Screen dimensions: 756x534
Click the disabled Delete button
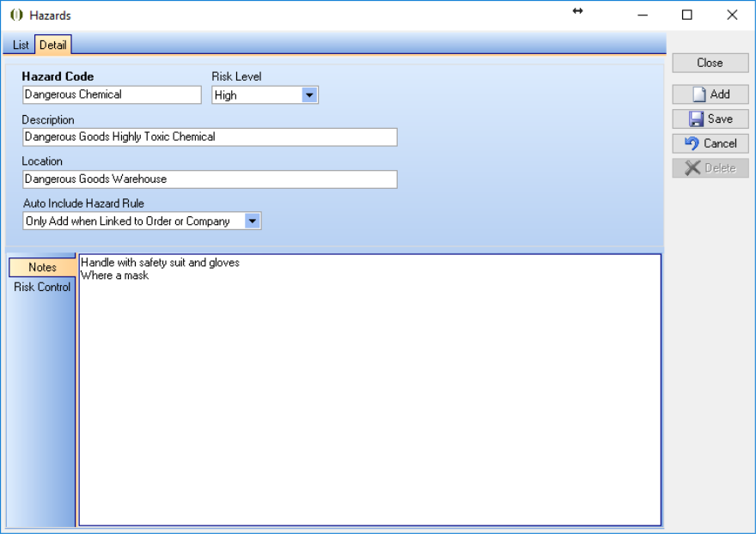pyautogui.click(x=710, y=167)
